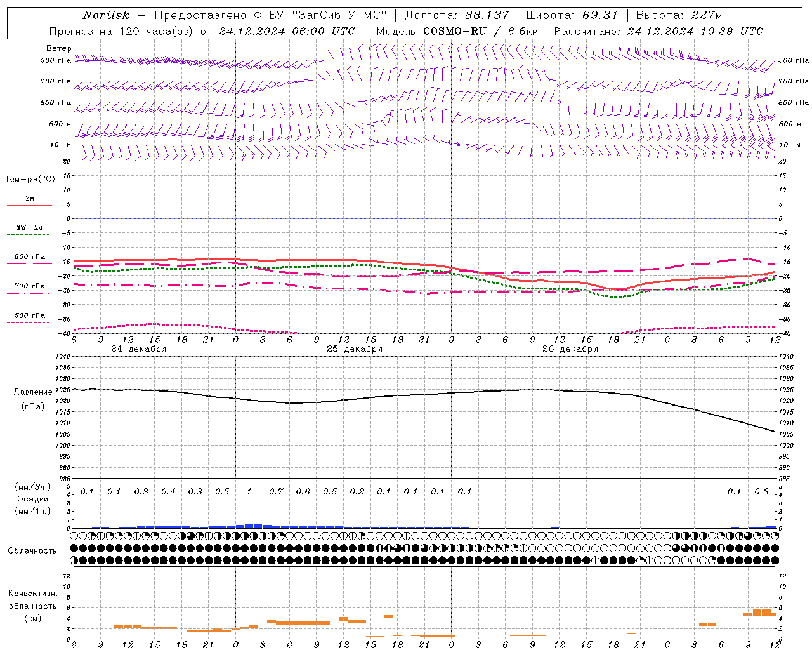
Task: Click the "0.6" three-hour precipitation value
Action: (x=303, y=492)
